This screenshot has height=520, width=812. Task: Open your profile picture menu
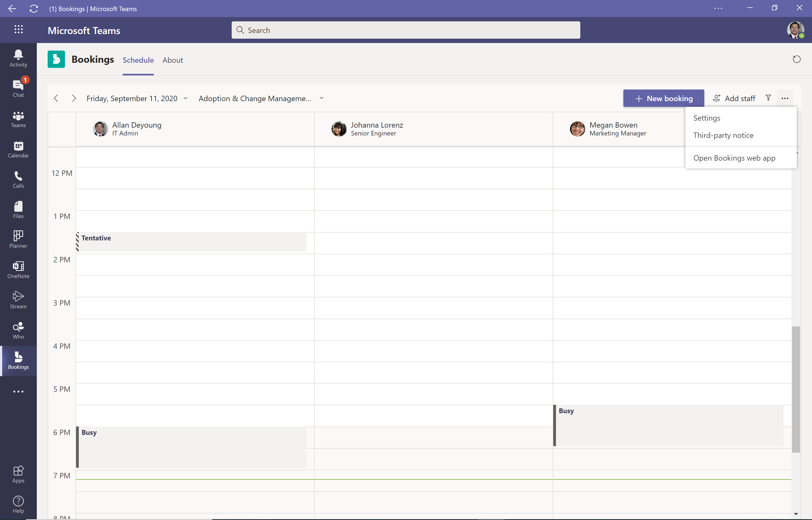coord(796,30)
